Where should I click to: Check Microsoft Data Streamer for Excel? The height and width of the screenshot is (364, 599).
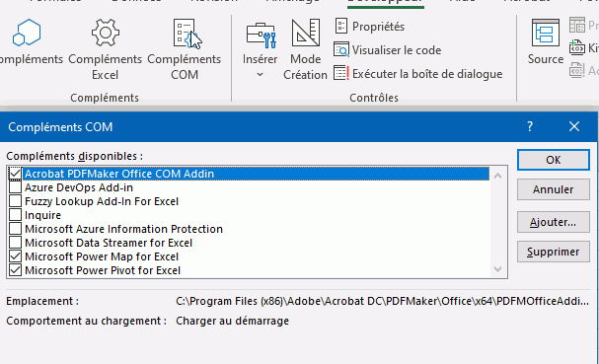pos(15,242)
